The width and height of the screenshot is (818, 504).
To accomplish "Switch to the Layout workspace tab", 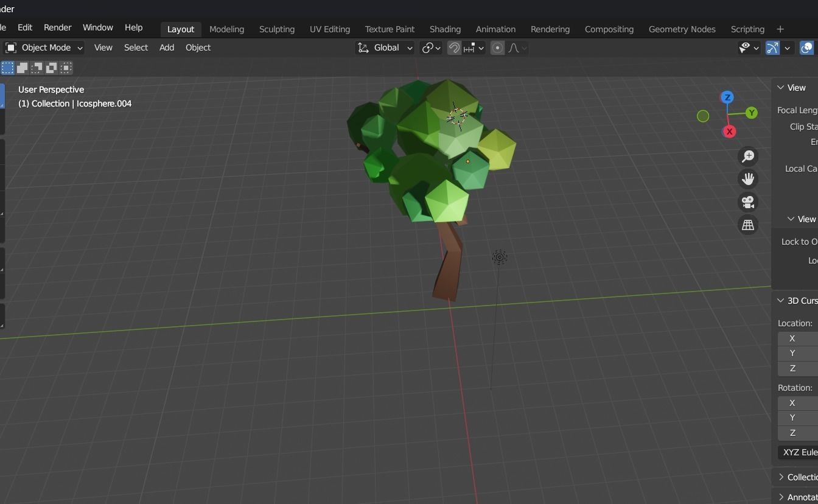I will coord(180,29).
